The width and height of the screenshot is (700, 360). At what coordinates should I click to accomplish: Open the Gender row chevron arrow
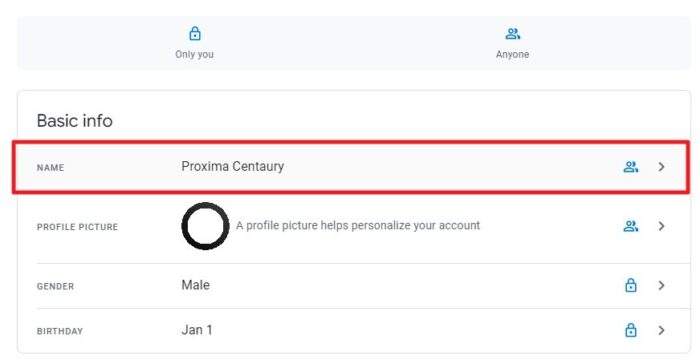[x=661, y=285]
